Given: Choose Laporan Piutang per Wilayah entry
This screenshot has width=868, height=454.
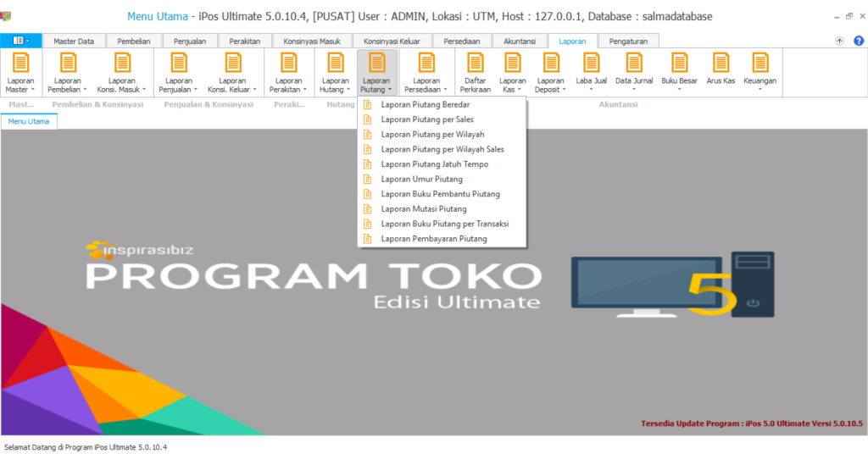Looking at the screenshot, I should pyautogui.click(x=442, y=135).
